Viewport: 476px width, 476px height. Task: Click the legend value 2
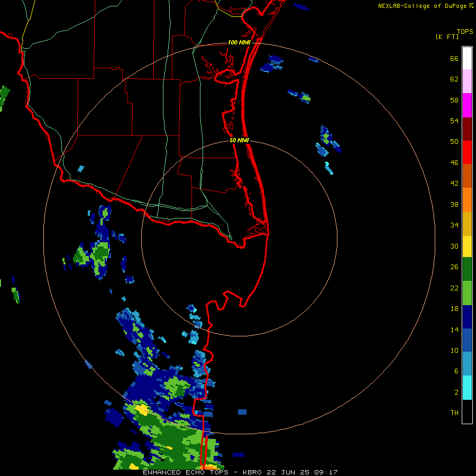tap(456, 392)
